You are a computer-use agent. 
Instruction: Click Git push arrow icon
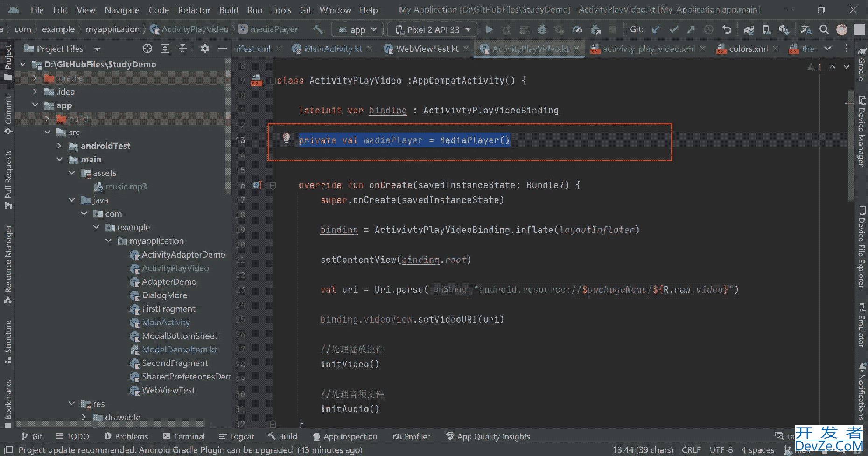691,29
